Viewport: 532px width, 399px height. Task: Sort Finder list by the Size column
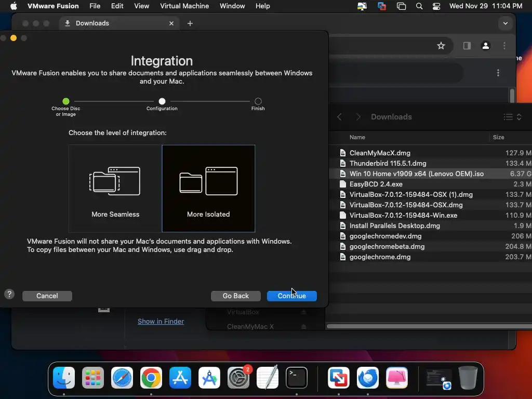[498, 137]
